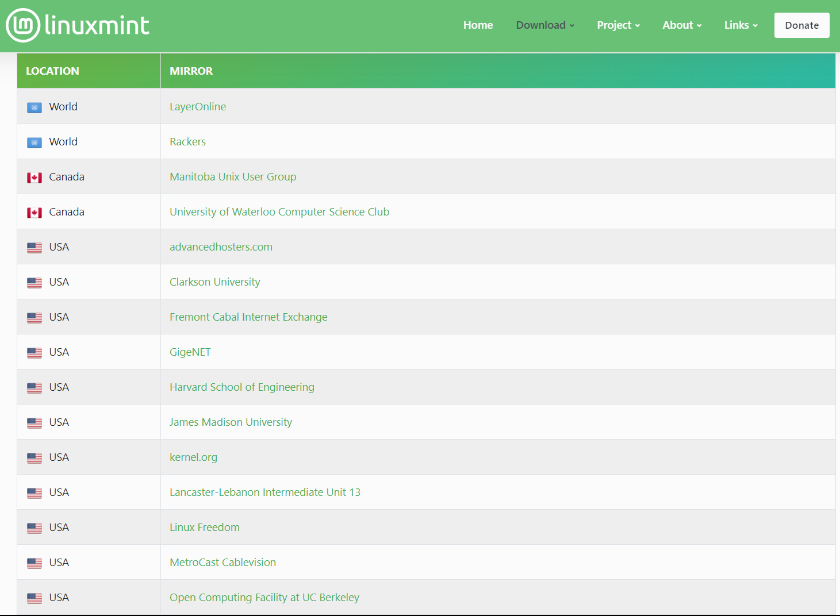This screenshot has width=840, height=616.
Task: Open the Linux Freedom mirror
Action: tap(205, 527)
